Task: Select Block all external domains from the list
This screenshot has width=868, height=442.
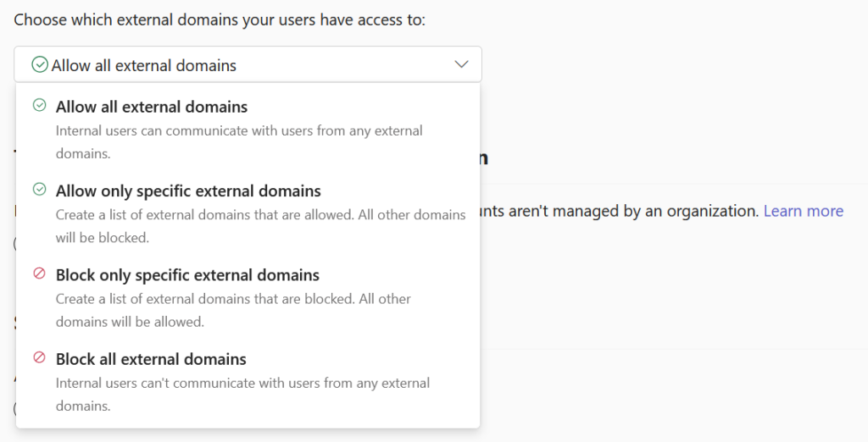Action: (x=151, y=359)
